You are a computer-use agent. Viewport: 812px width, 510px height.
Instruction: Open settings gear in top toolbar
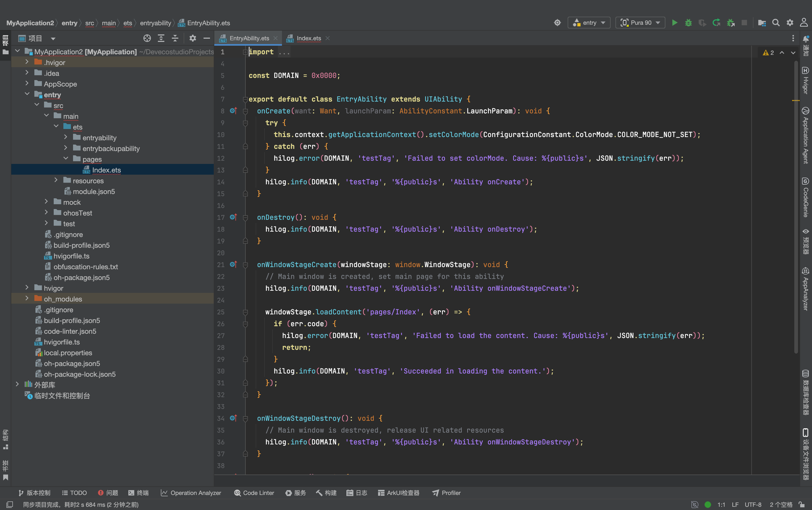click(790, 23)
